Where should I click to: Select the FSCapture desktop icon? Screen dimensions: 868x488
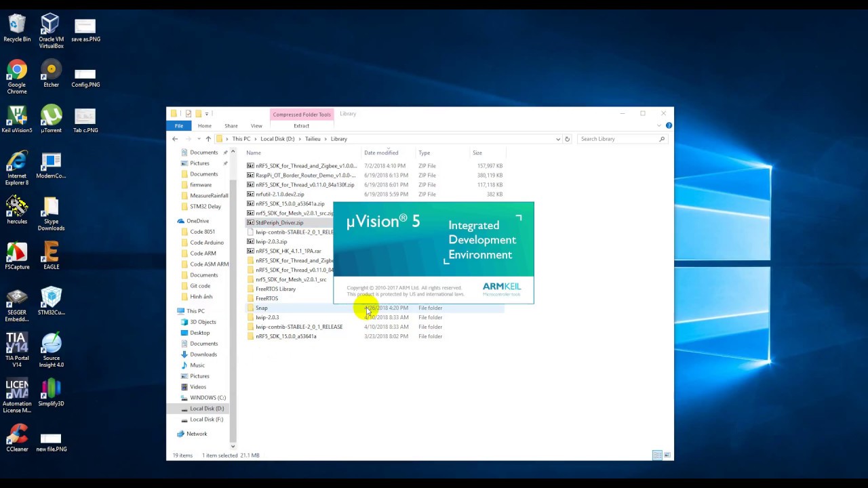(x=17, y=256)
